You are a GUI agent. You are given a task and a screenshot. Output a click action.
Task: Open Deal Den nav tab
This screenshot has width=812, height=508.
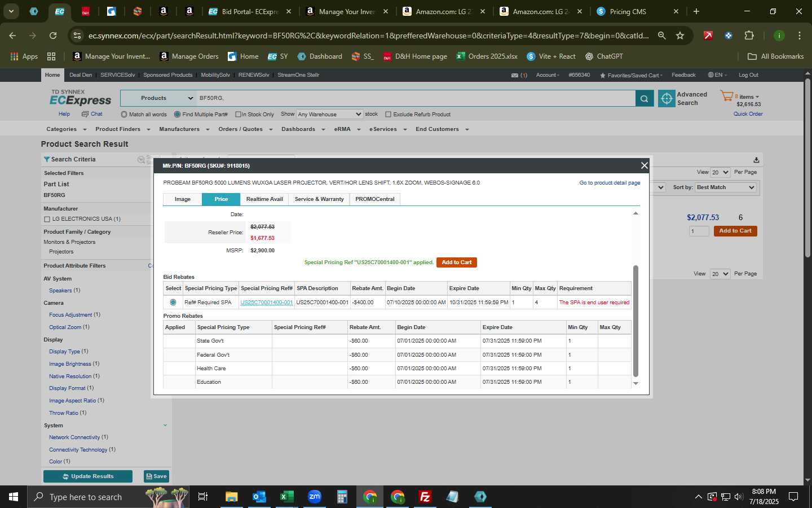(81, 75)
